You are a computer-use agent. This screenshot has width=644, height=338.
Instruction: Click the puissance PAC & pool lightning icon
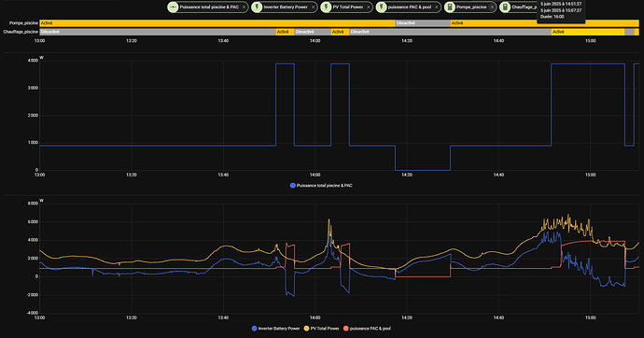click(382, 7)
